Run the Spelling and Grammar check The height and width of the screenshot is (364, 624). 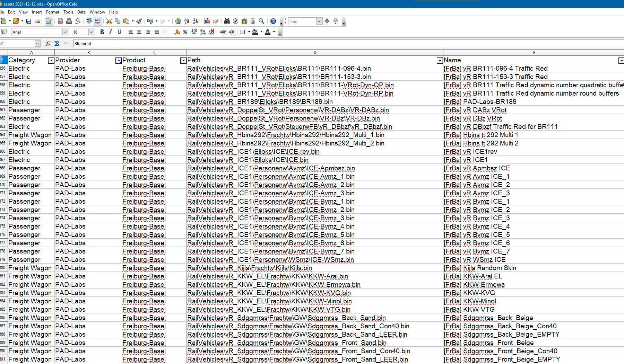click(89, 21)
